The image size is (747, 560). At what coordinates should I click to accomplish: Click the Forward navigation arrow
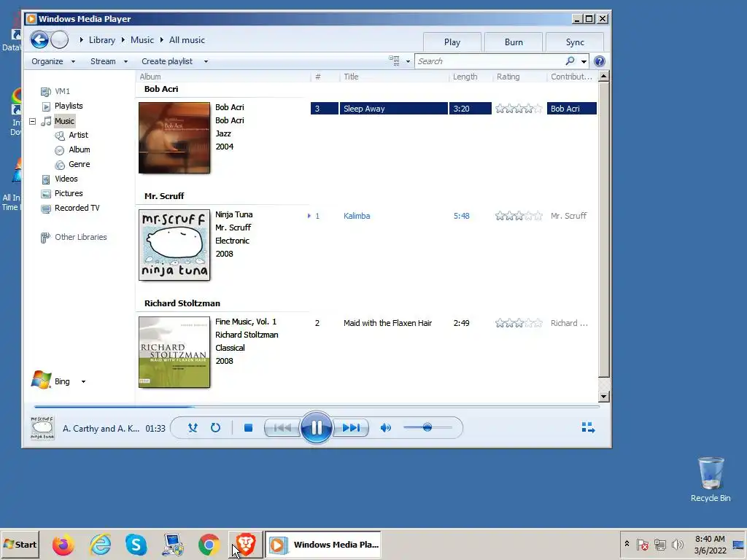[60, 39]
